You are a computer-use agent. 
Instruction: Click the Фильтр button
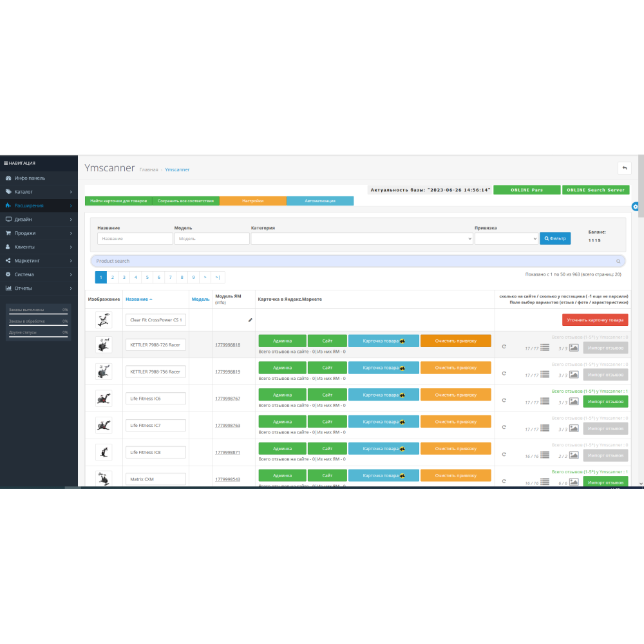555,238
